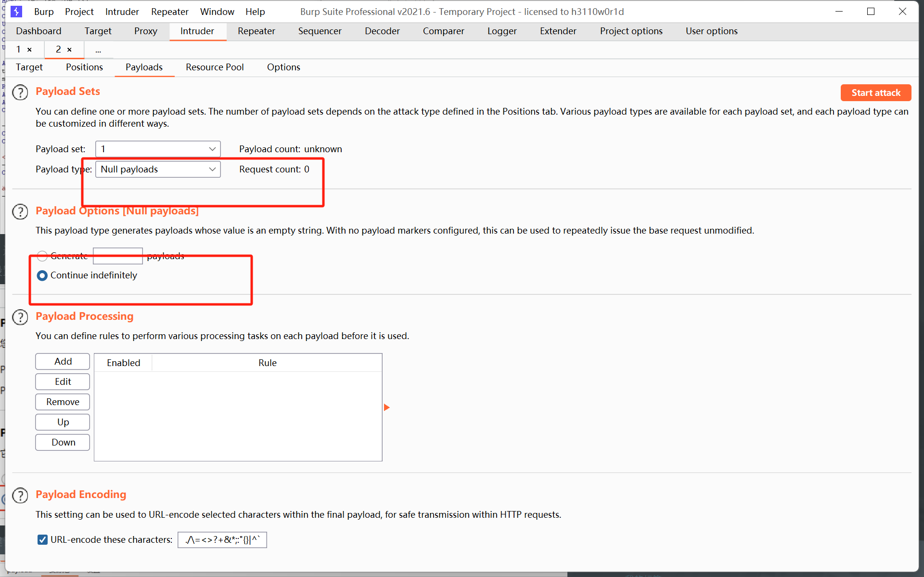Click Rule column header in table
Screen dimensions: 924x577
tap(267, 363)
